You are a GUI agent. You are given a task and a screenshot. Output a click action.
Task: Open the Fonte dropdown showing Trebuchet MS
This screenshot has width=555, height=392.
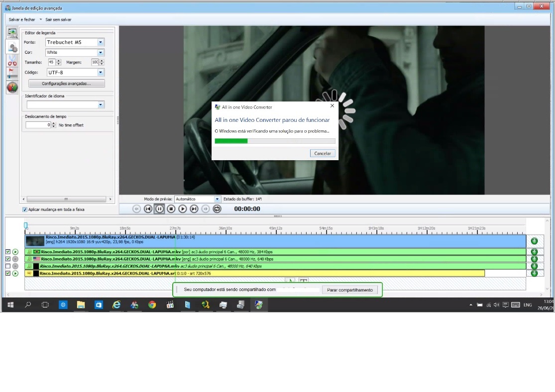pos(101,42)
